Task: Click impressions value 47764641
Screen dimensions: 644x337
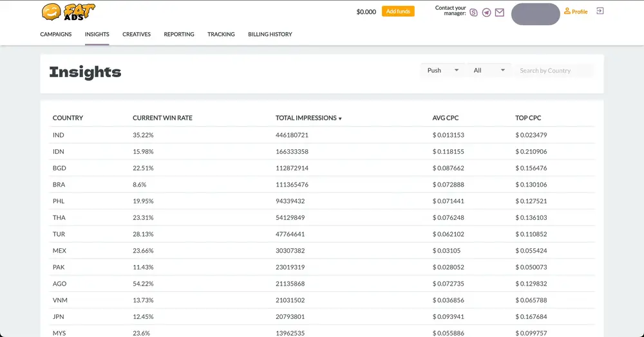Action: (x=290, y=234)
